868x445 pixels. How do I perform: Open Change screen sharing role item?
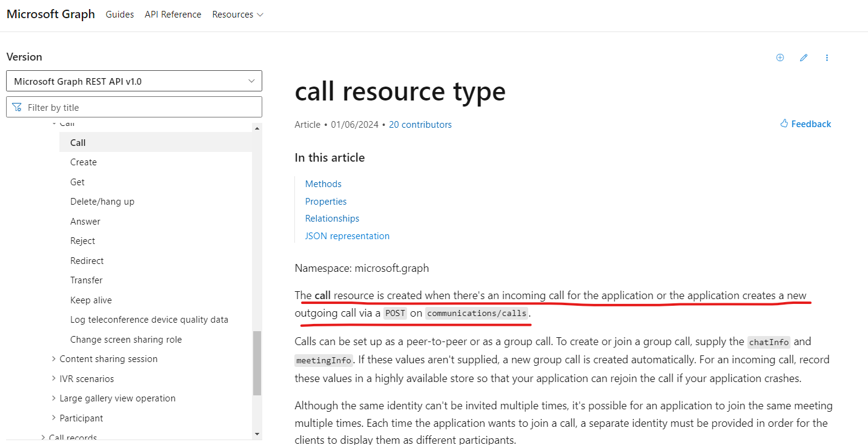click(x=126, y=340)
